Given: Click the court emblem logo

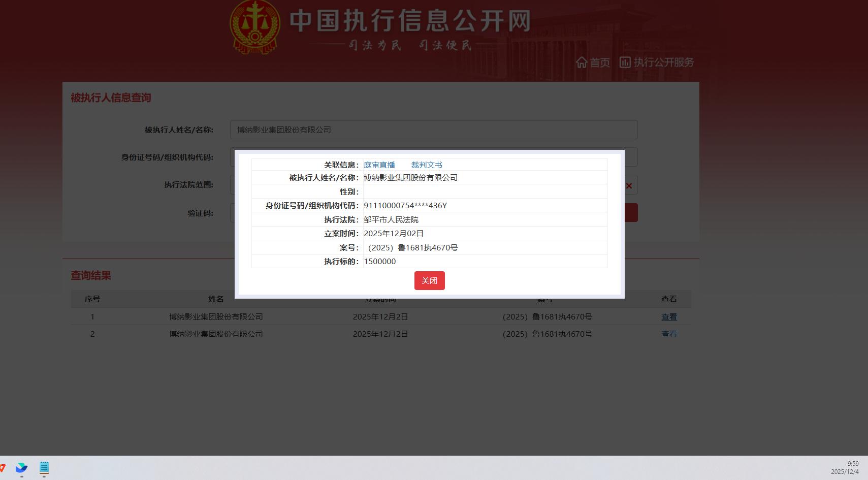Looking at the screenshot, I should point(254,26).
